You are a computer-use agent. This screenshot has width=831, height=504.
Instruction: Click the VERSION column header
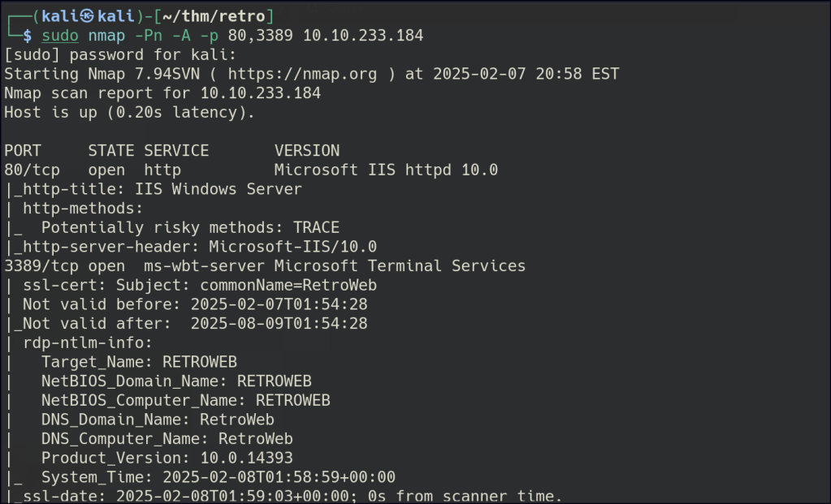point(307,150)
